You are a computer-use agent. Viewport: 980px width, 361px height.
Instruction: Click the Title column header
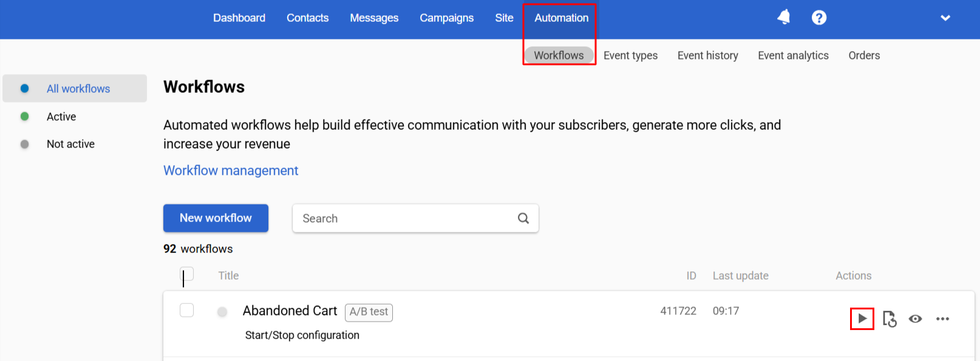[228, 275]
